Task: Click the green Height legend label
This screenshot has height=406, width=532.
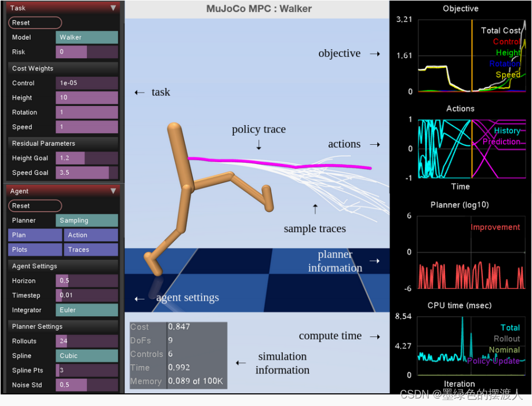Action: (508, 53)
